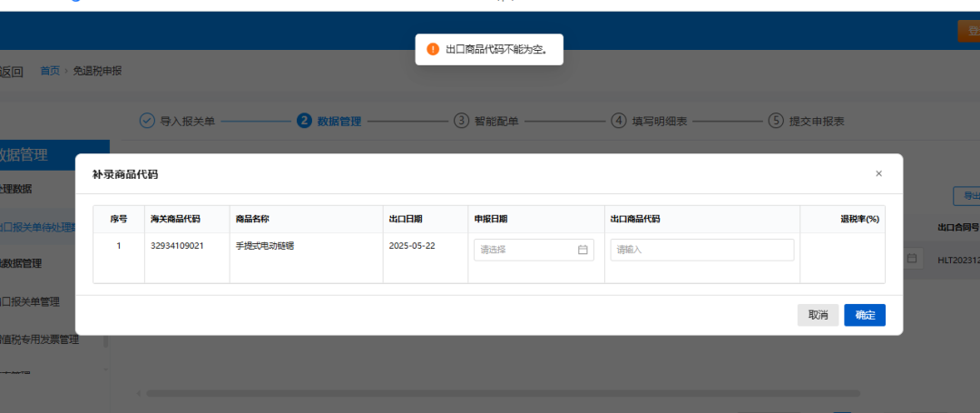The height and width of the screenshot is (413, 980).
Task: Click the 确定 button
Action: point(865,315)
